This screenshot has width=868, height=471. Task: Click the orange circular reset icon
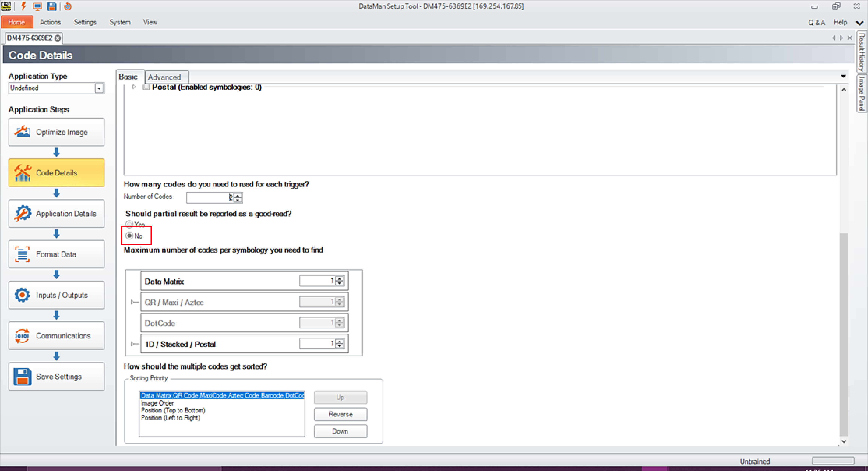coord(68,6)
